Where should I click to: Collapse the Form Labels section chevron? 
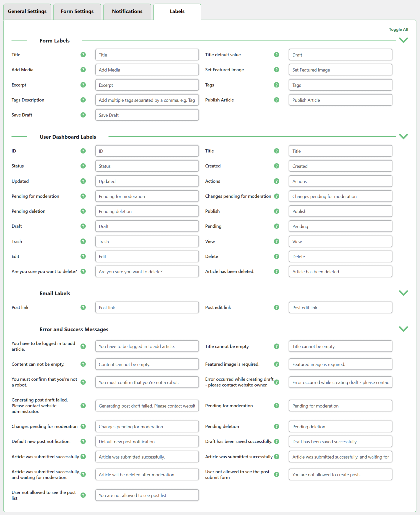click(x=403, y=40)
